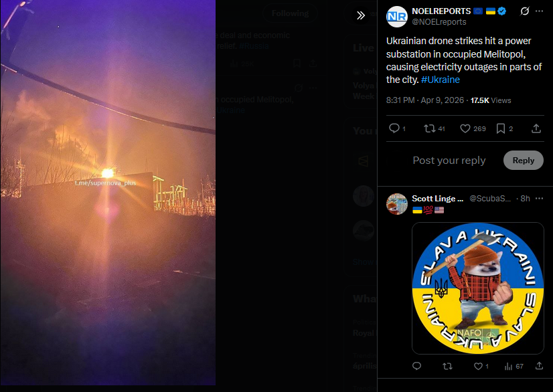Collapse the side panel with double chevron icon
Screen dimensions: 553x392
tap(360, 15)
